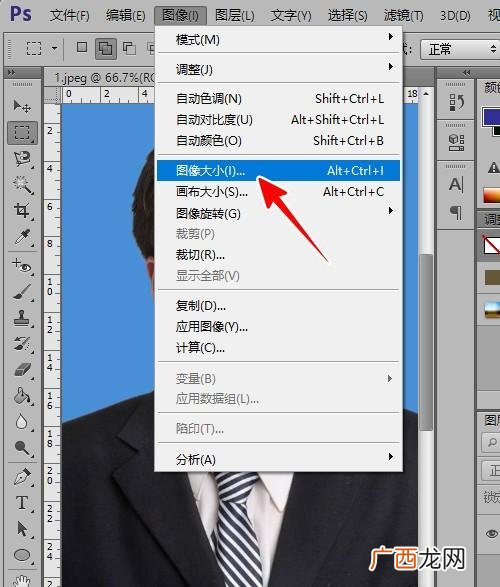Choose Subtract from selection mode
The width and height of the screenshot is (500, 587).
coord(129,48)
